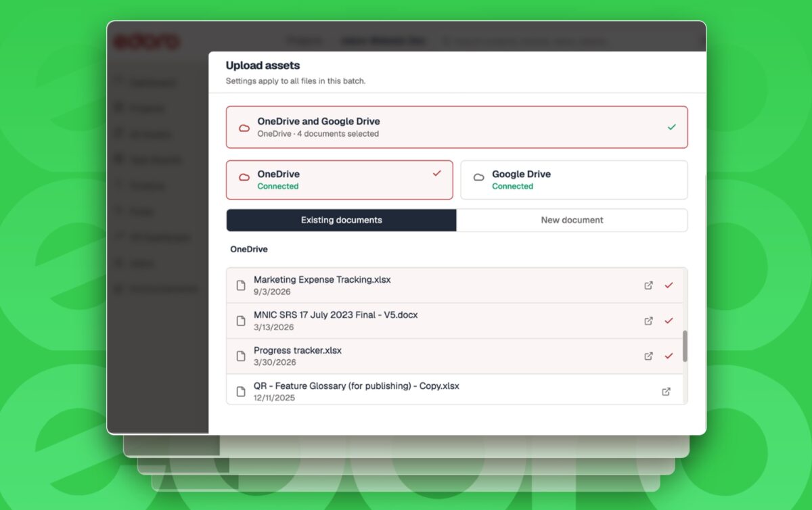This screenshot has width=812, height=510.
Task: Click the OneDrive cloud icon in provider card
Action: [x=244, y=178]
